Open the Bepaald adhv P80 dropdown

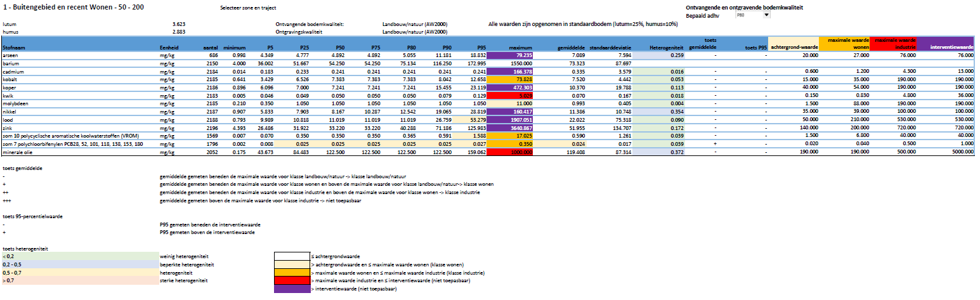click(x=767, y=15)
